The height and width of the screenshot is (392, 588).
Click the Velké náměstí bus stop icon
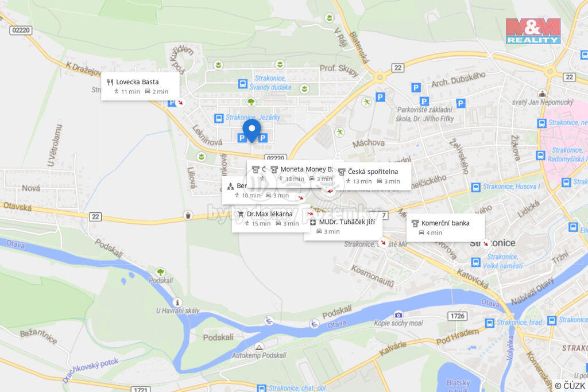pyautogui.click(x=475, y=262)
